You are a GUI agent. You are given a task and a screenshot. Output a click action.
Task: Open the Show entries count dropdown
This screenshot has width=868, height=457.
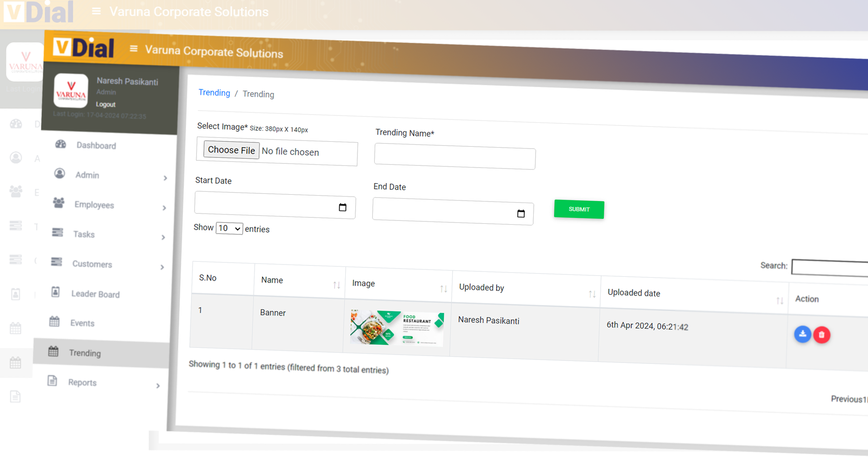pos(229,228)
